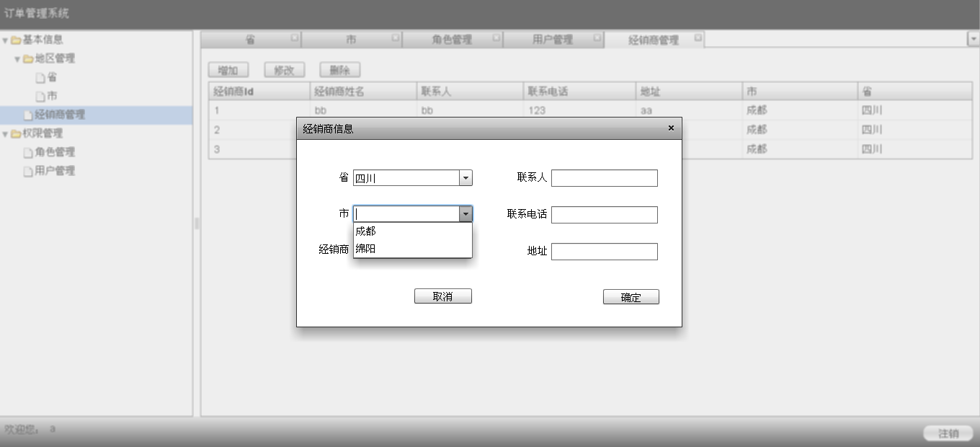Choose 成都 from the city dropdown list

point(413,231)
